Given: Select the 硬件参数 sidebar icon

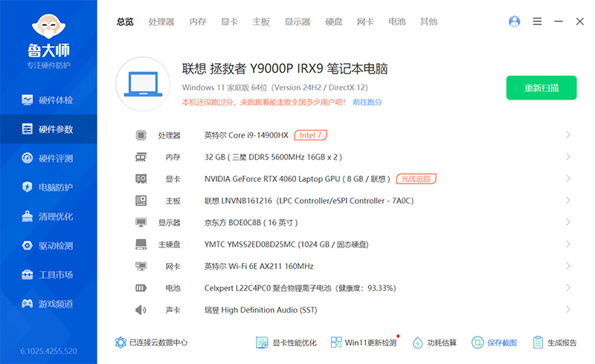Looking at the screenshot, I should [x=28, y=129].
